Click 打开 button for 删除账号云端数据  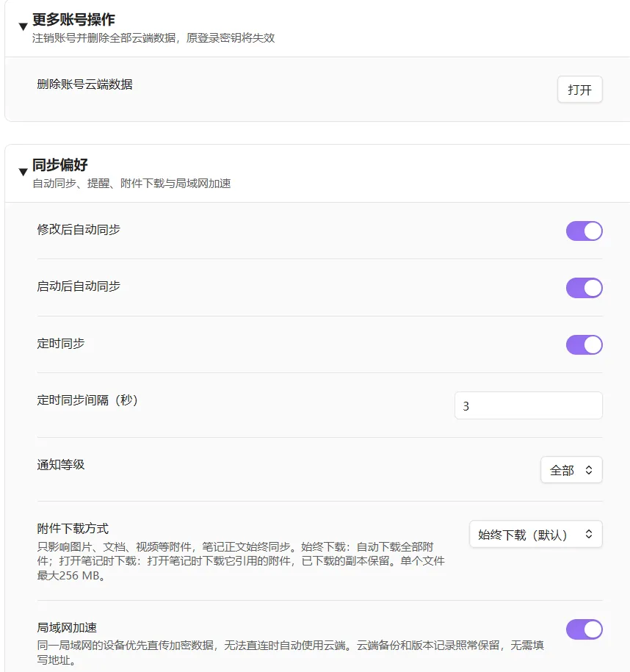coord(579,90)
